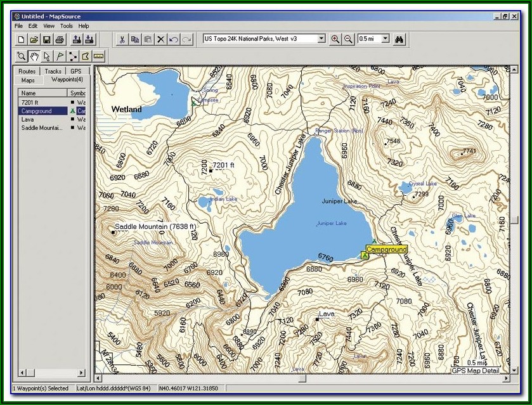Select the Lava waypoint in list
Viewport: 532px width, 405px height.
click(x=28, y=119)
